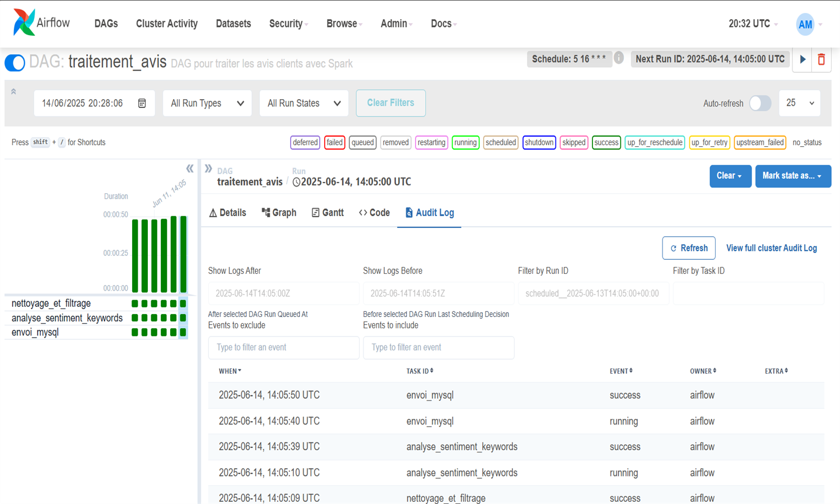
Task: Switch to the Gantt tab
Action: point(328,213)
